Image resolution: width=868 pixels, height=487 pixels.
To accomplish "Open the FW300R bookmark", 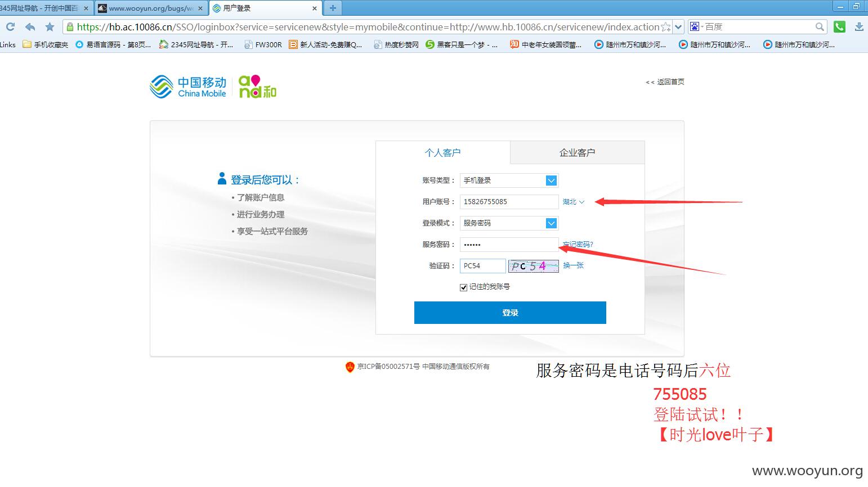I will click(x=263, y=44).
